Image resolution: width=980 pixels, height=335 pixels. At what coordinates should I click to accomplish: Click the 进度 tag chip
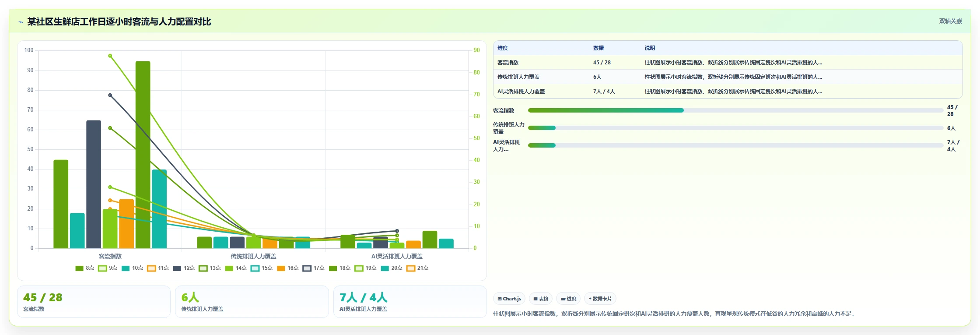point(568,299)
